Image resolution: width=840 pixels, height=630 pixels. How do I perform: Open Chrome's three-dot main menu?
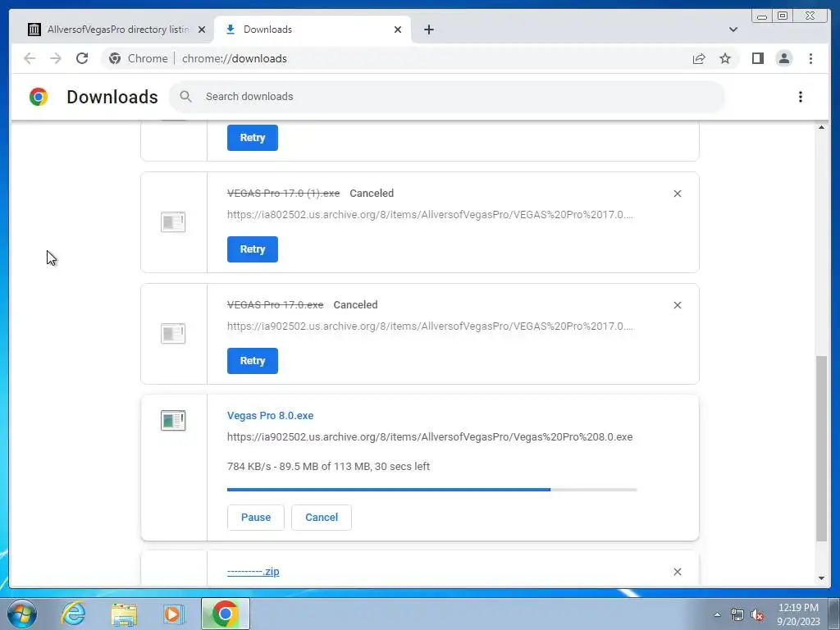[x=810, y=58]
